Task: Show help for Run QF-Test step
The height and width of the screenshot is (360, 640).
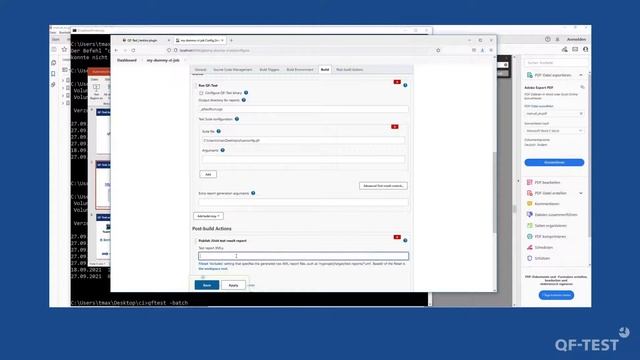Action: coord(405,85)
